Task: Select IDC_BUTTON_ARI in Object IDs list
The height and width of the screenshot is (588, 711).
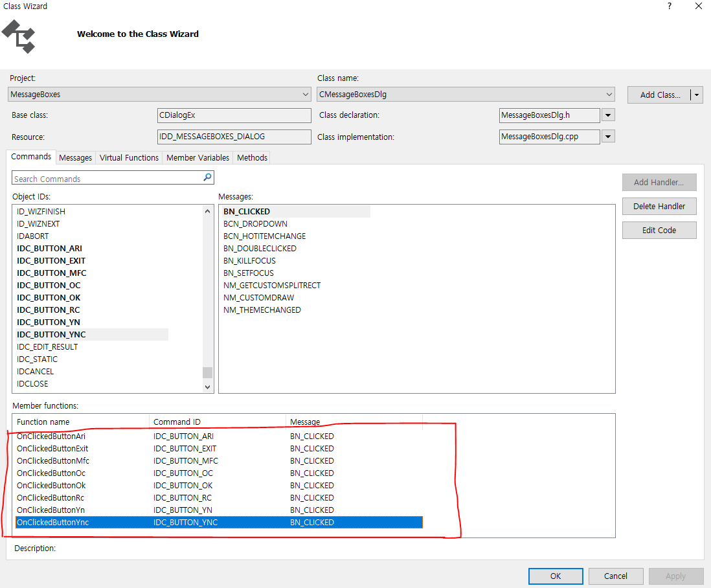Action: pos(49,249)
